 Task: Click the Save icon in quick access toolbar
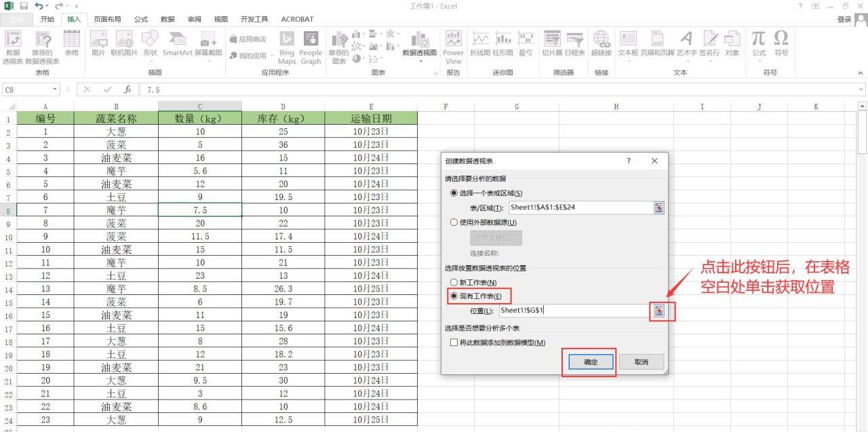[x=22, y=6]
